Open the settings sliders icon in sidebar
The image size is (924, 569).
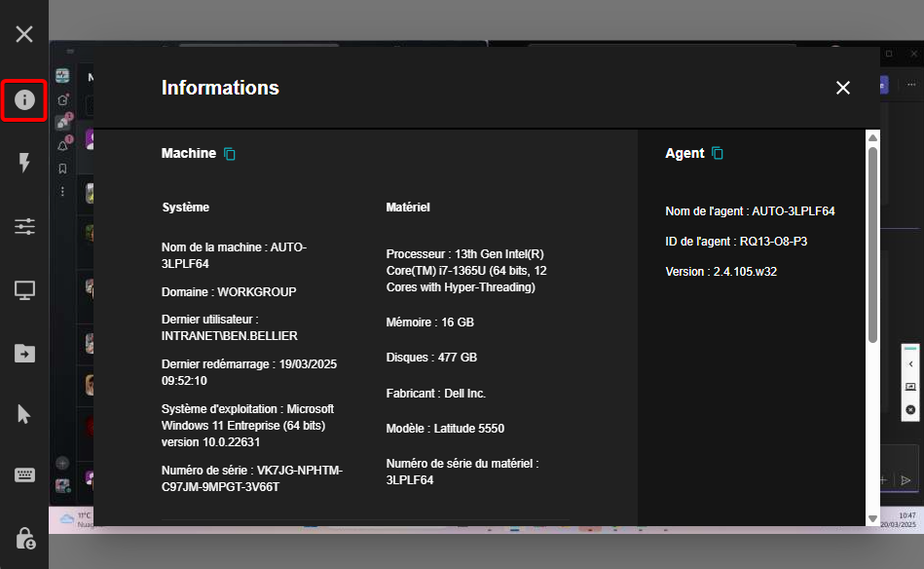coord(23,226)
